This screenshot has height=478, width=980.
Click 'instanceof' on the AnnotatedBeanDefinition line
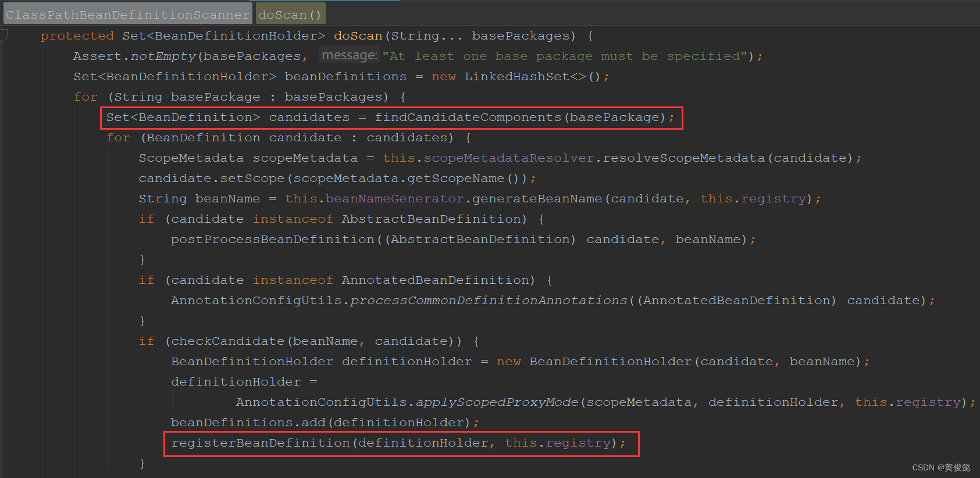[293, 280]
